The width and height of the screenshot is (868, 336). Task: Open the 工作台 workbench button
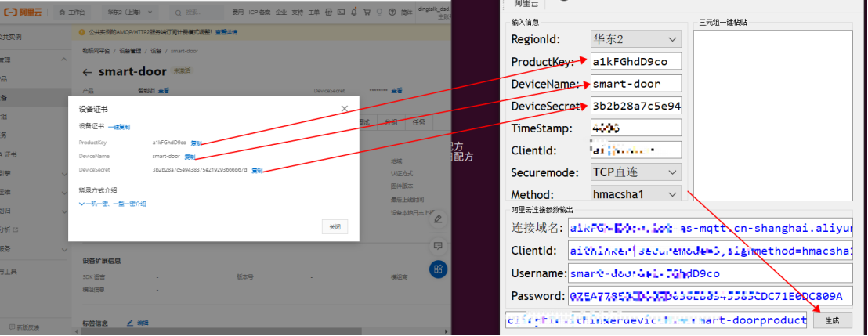pos(73,13)
